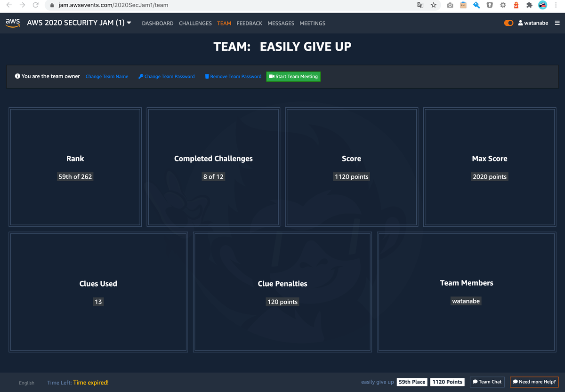Click 'Time expired!' text in footer
This screenshot has width=565, height=392.
click(91, 383)
